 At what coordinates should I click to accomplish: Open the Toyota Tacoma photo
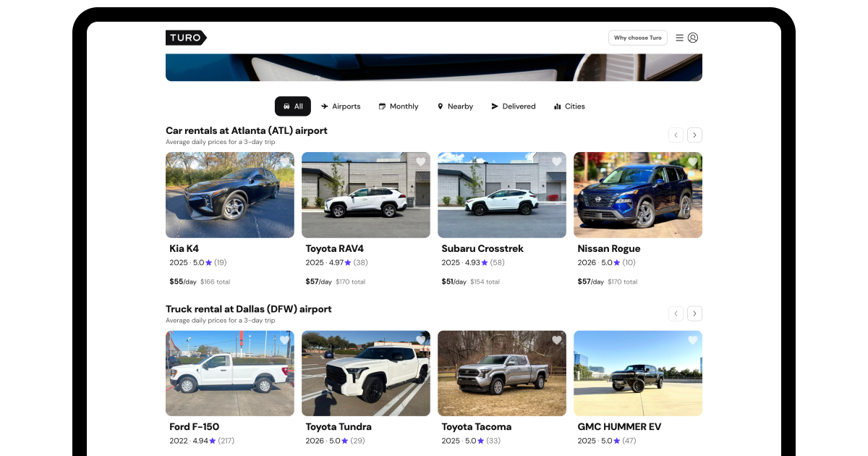(502, 373)
